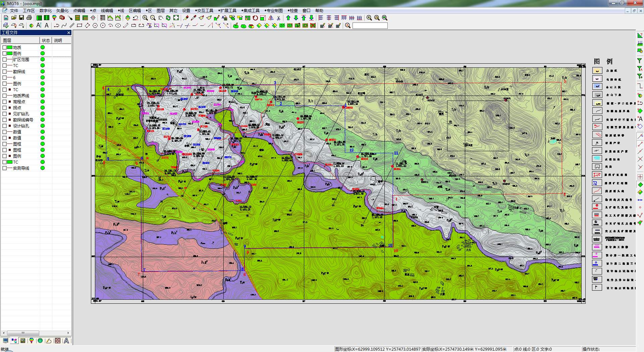Toggle the checkbox for 拐点 layer
This screenshot has width=644, height=352.
[4, 108]
